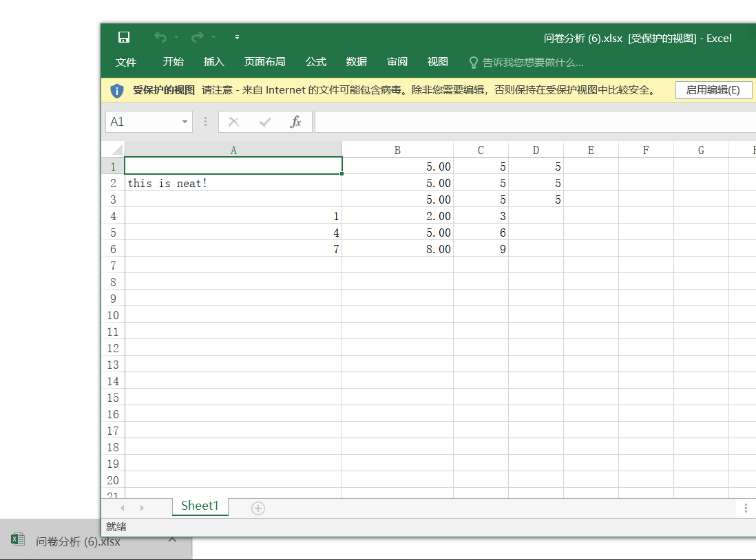Open the Name Box dropdown
756x560 pixels.
184,121
